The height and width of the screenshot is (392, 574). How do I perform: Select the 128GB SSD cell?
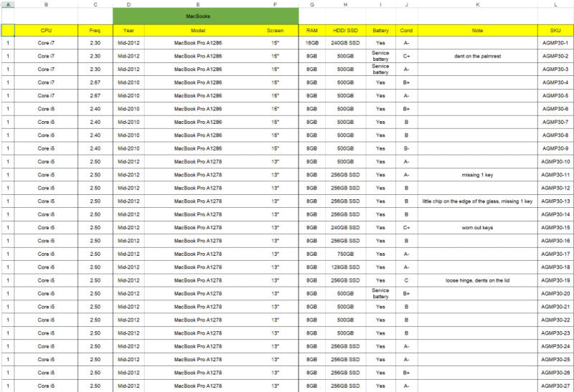[x=345, y=267]
